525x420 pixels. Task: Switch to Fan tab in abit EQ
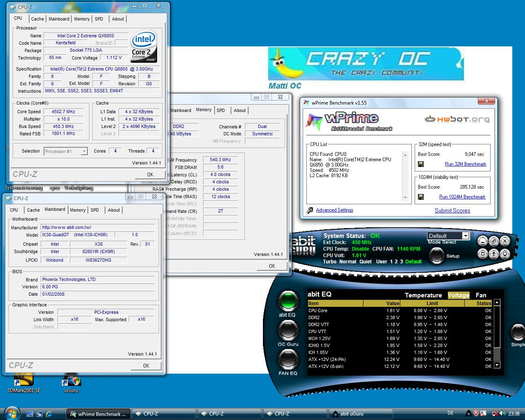pos(481,295)
